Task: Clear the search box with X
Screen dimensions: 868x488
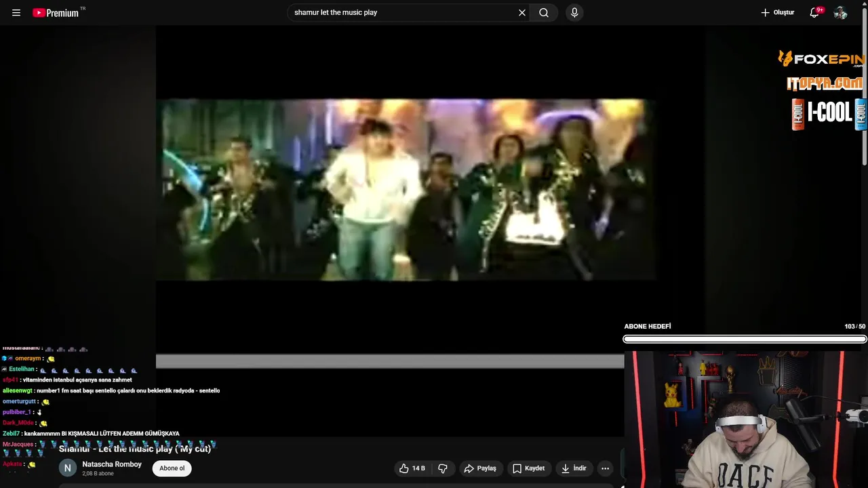Action: click(522, 13)
